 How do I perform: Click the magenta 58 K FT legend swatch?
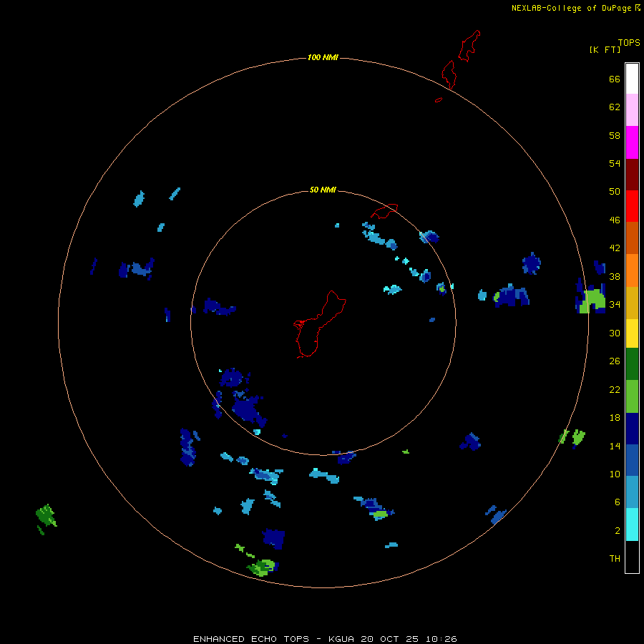[632, 142]
